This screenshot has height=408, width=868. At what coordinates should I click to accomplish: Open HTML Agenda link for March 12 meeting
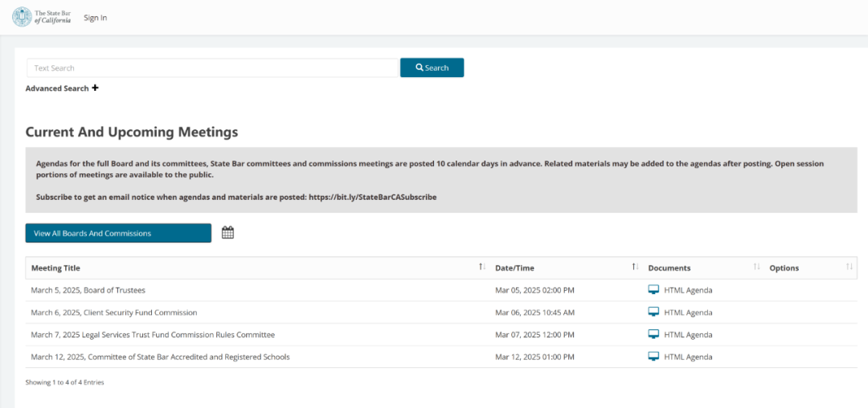[688, 357]
